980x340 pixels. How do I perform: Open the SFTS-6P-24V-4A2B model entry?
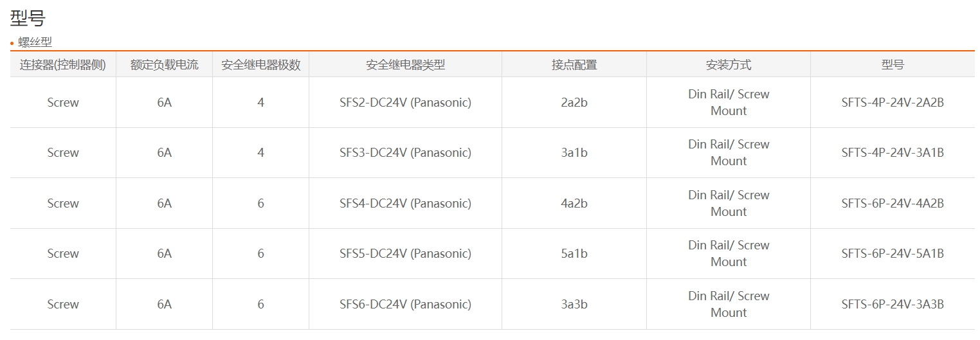pyautogui.click(x=893, y=203)
